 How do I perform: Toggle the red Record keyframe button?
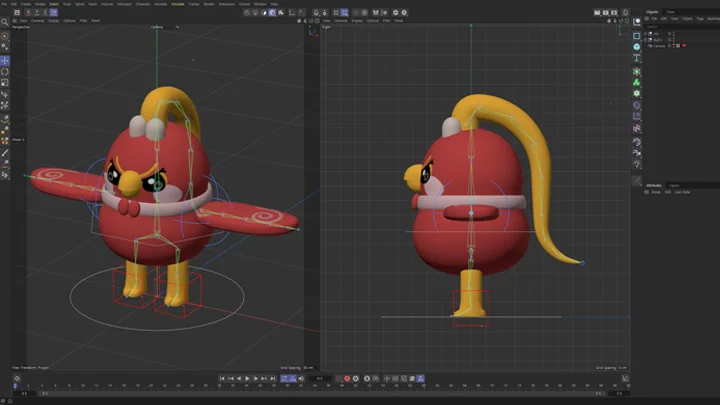[x=347, y=378]
